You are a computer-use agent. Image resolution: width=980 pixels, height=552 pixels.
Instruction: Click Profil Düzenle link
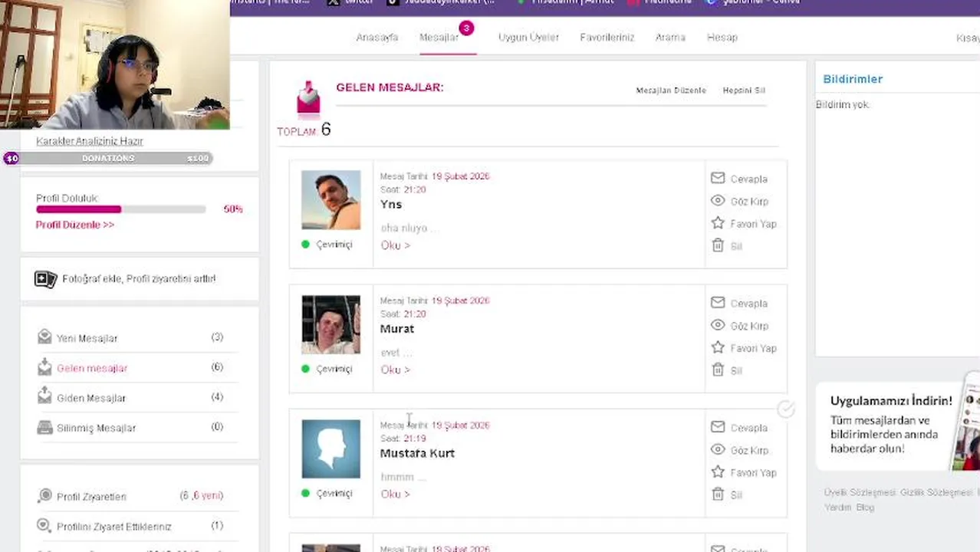point(75,225)
